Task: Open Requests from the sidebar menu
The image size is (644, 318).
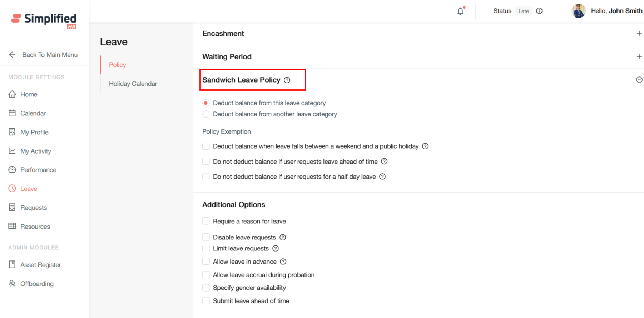Action: [34, 208]
